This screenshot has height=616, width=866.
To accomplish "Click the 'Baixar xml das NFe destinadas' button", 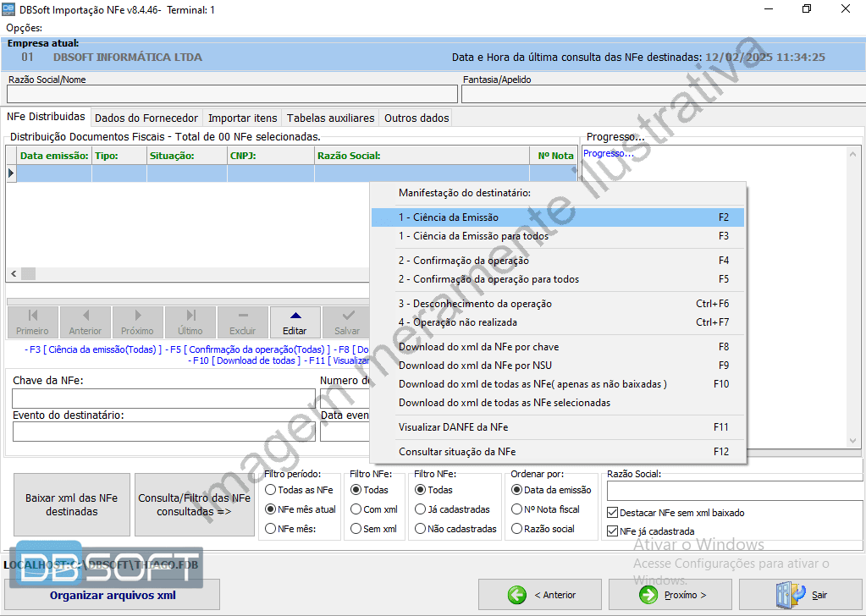I will [72, 505].
